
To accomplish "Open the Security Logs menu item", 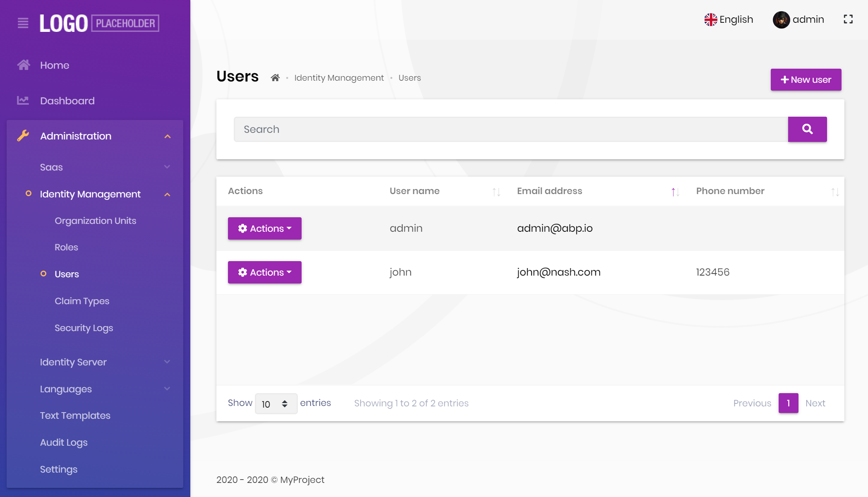I will tap(84, 328).
